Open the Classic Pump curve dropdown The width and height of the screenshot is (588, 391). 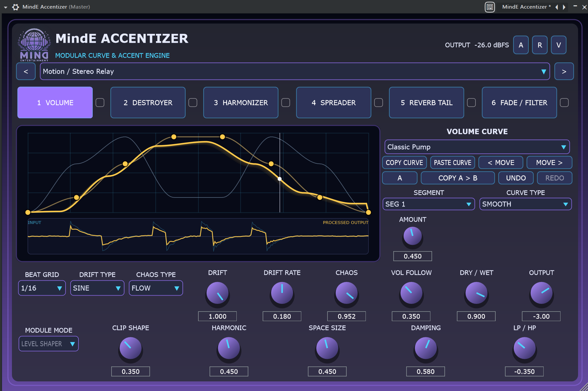tap(477, 147)
